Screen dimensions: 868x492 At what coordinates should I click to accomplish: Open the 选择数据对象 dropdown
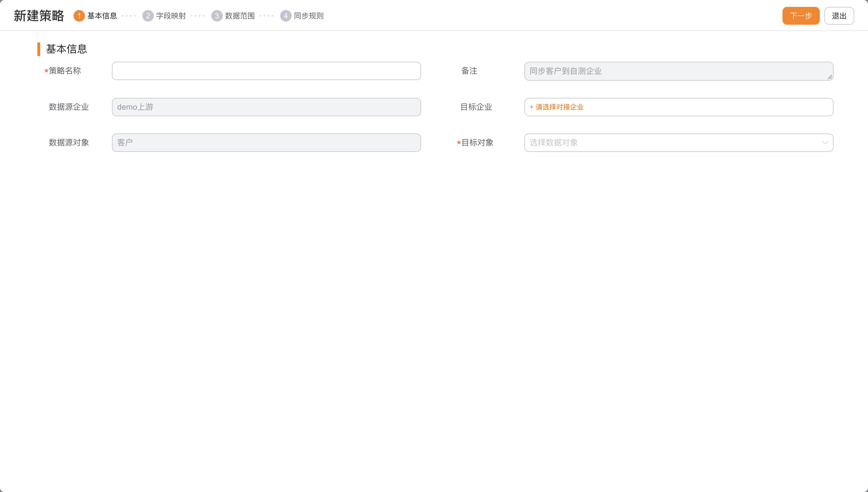point(679,143)
